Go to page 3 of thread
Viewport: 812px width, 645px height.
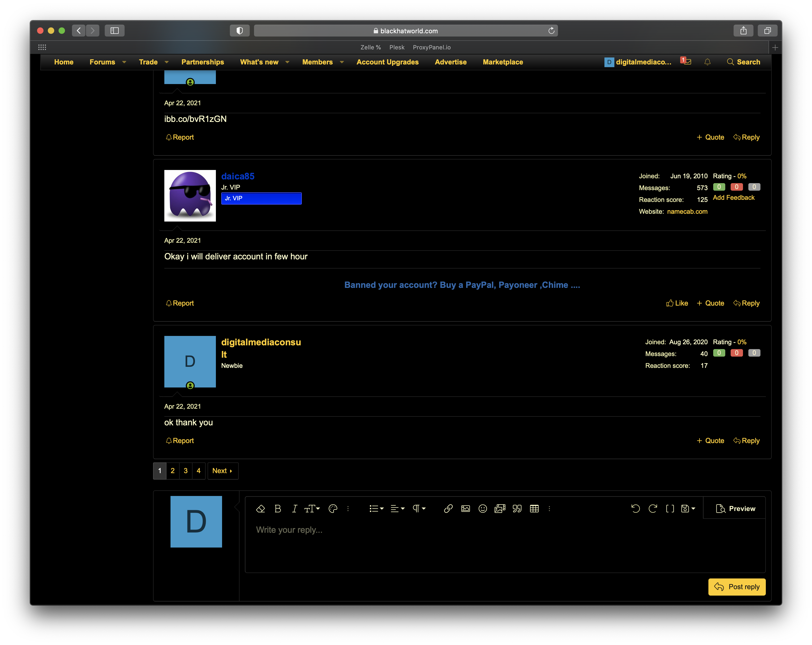click(186, 471)
